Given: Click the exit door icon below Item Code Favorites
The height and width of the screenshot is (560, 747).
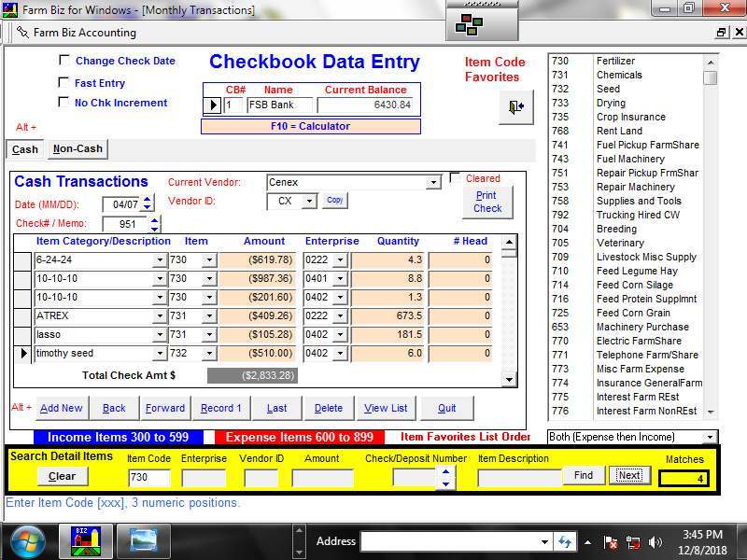Looking at the screenshot, I should coord(515,107).
